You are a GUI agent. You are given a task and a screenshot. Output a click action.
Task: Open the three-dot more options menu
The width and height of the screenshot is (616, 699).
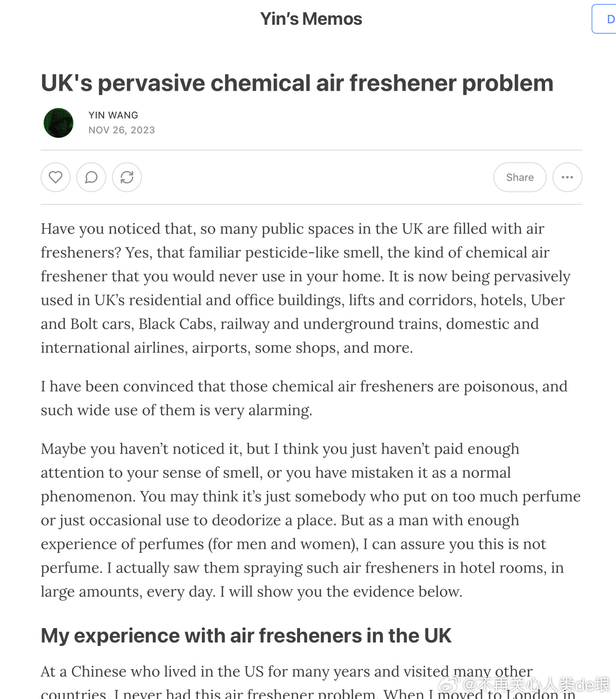point(567,177)
